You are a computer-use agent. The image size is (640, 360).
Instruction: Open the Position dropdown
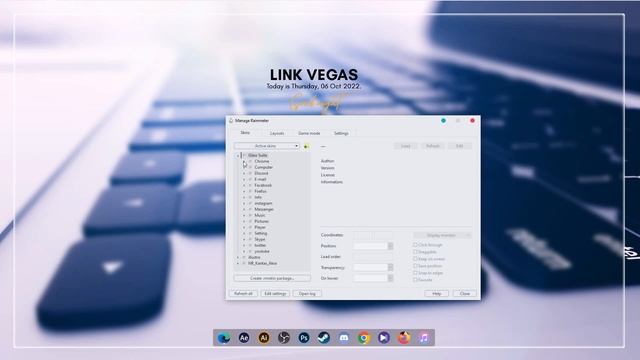373,246
